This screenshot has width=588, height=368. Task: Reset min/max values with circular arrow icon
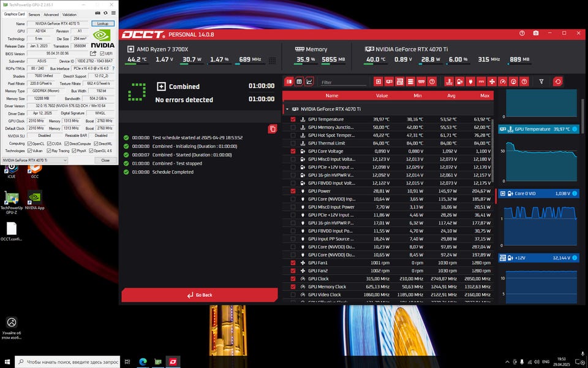557,82
